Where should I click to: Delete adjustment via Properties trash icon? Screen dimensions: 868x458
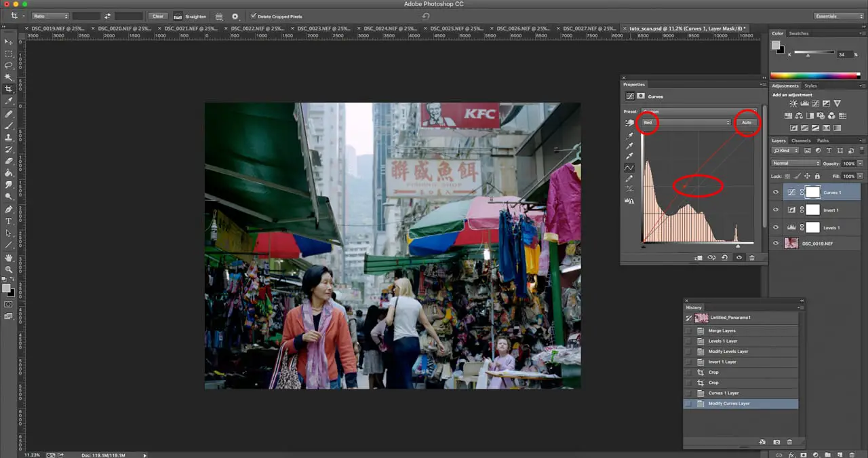(751, 258)
